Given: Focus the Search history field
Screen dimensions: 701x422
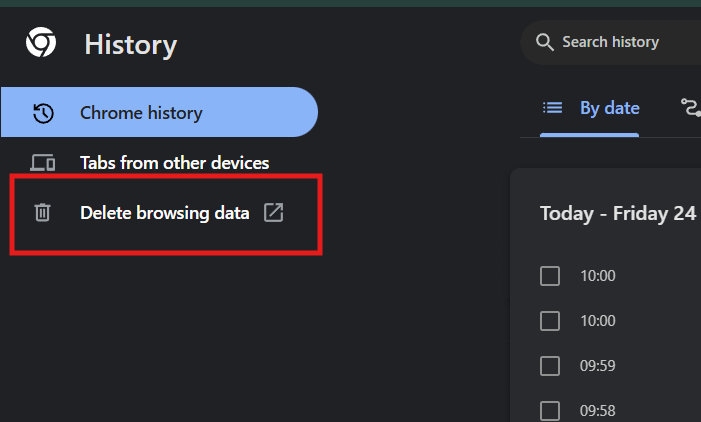Looking at the screenshot, I should pos(611,42).
